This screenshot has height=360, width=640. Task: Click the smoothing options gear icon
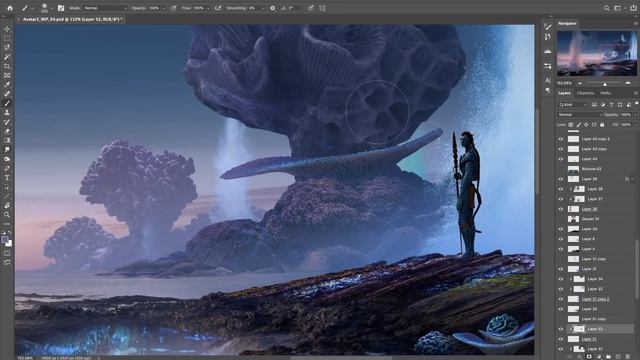(x=273, y=8)
